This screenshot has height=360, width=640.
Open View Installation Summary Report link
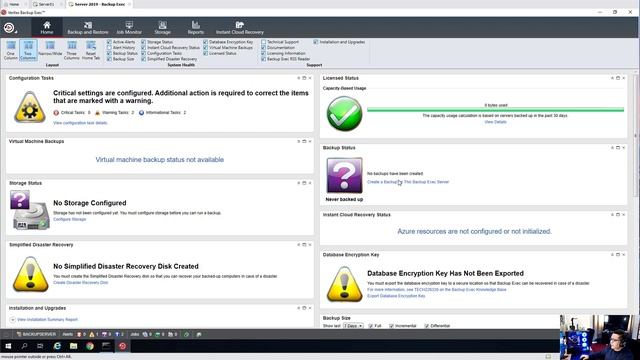(47, 320)
